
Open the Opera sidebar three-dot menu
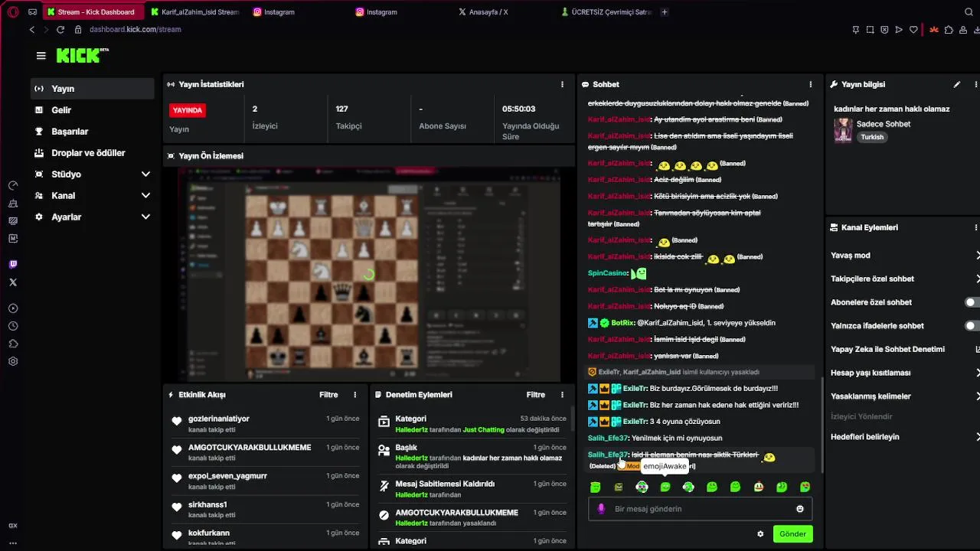pos(13,543)
